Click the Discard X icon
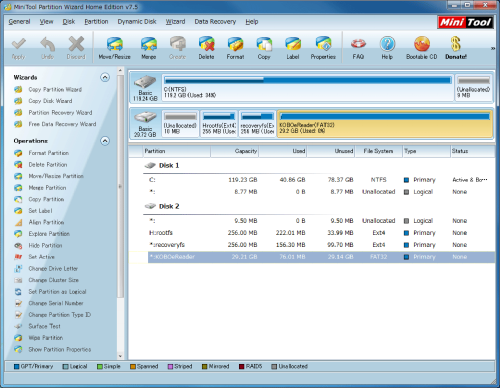This screenshot has width=500, height=388. pos(76,44)
